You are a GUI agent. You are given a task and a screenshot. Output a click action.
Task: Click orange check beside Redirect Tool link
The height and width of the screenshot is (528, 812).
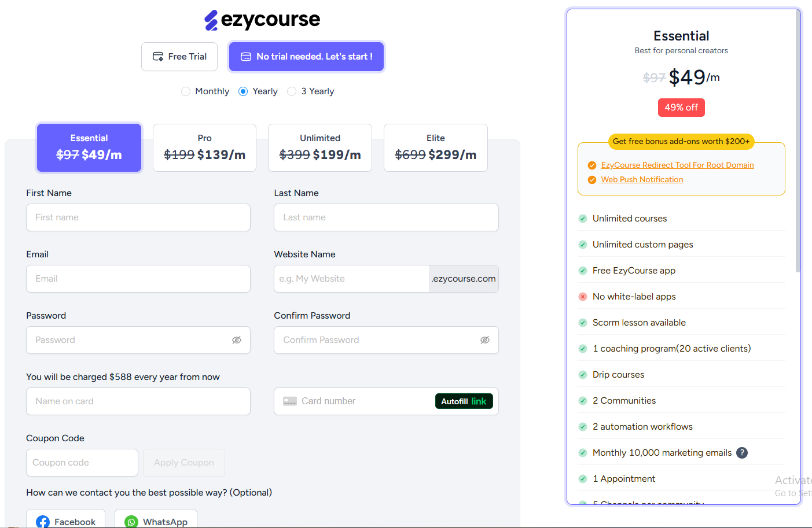tap(592, 165)
